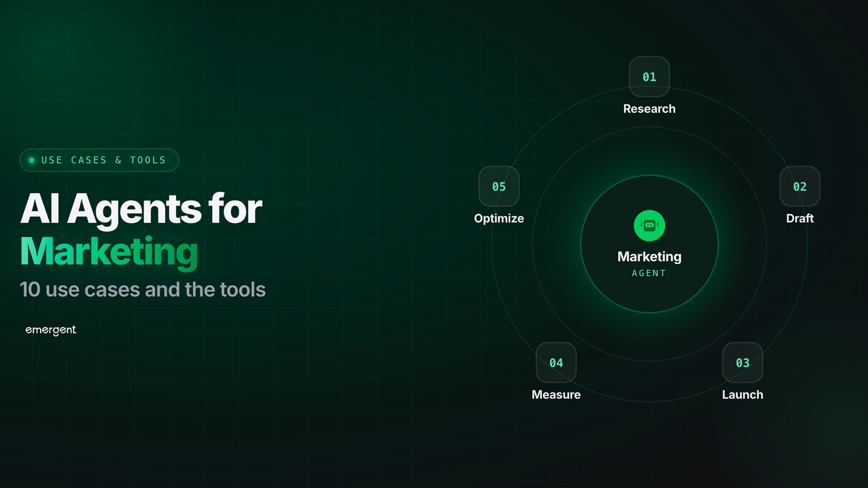Screen dimensions: 868x488
Task: Click the green dot in the tag pill
Action: click(32, 160)
